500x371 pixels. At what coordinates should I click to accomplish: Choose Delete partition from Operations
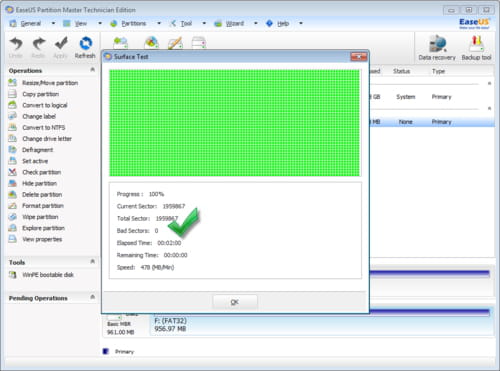pyautogui.click(x=42, y=195)
